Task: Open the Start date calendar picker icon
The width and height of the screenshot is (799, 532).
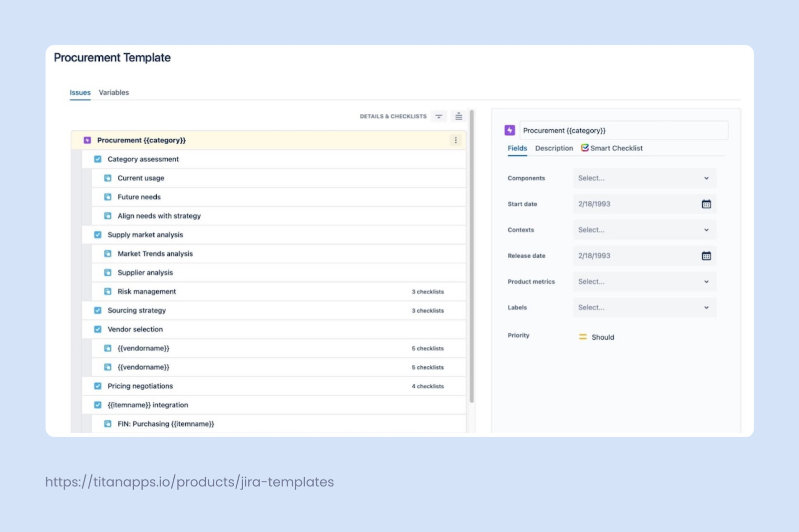Action: tap(706, 204)
